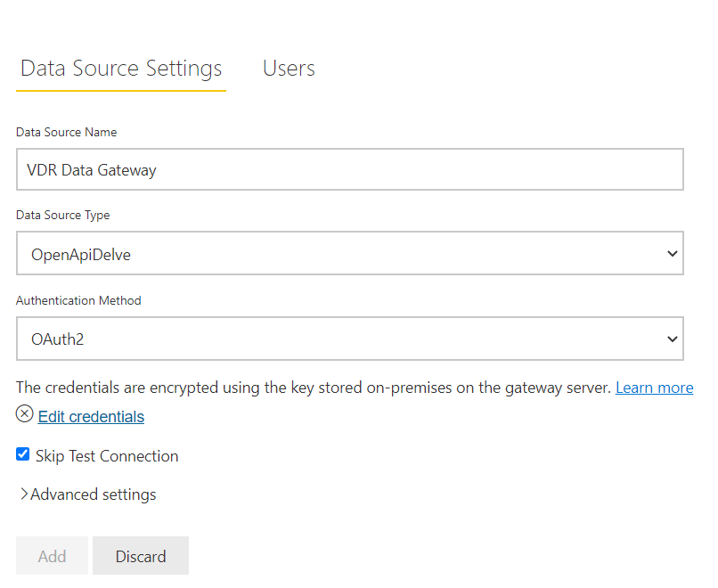Click the credentials error X icon
The height and width of the screenshot is (588, 718).
pyautogui.click(x=24, y=413)
